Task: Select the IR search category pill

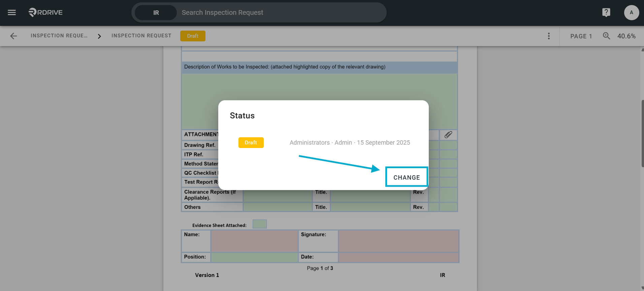Action: coord(156,13)
